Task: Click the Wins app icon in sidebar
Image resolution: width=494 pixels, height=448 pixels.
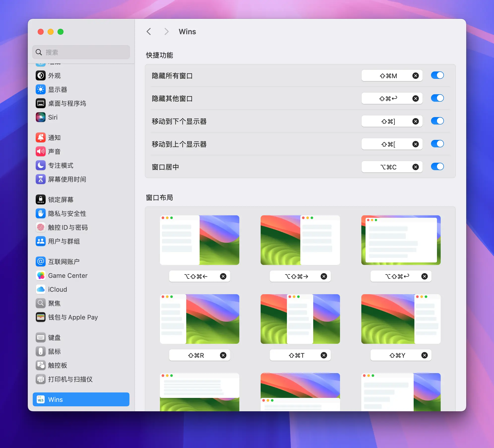Action: (x=40, y=399)
